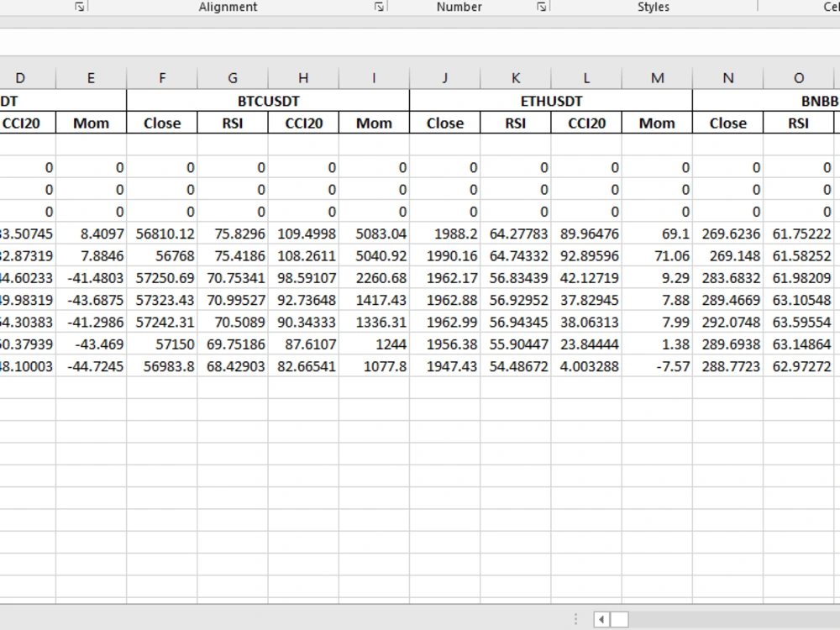840x630 pixels.
Task: Select column J header
Action: coord(444,78)
